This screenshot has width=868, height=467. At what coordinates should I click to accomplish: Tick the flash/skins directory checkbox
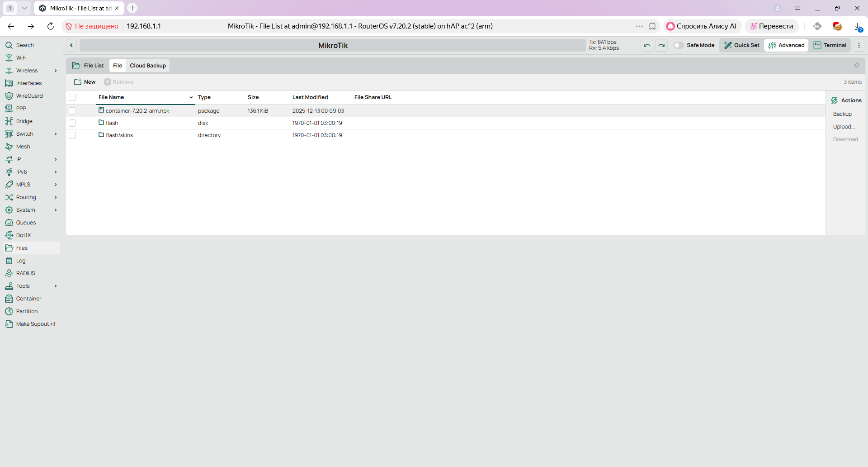coord(72,135)
